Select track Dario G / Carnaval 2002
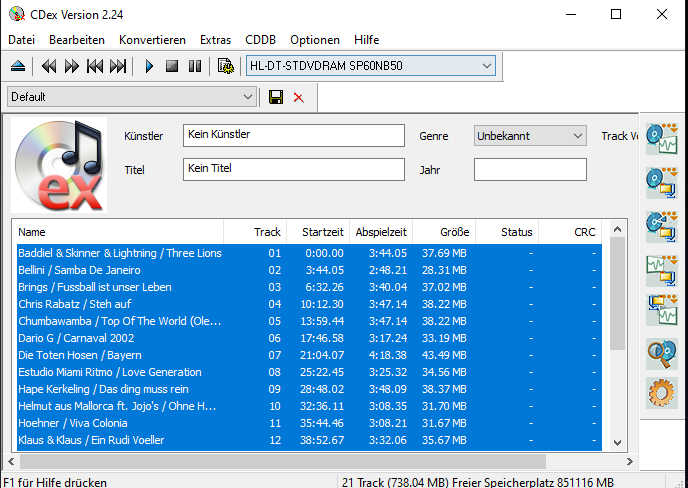This screenshot has height=488, width=688. point(309,338)
